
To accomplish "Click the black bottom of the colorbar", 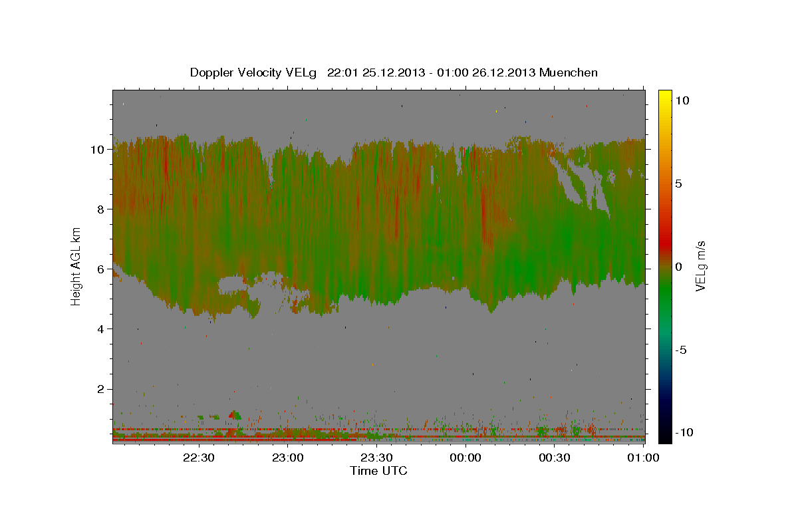I will point(664,436).
